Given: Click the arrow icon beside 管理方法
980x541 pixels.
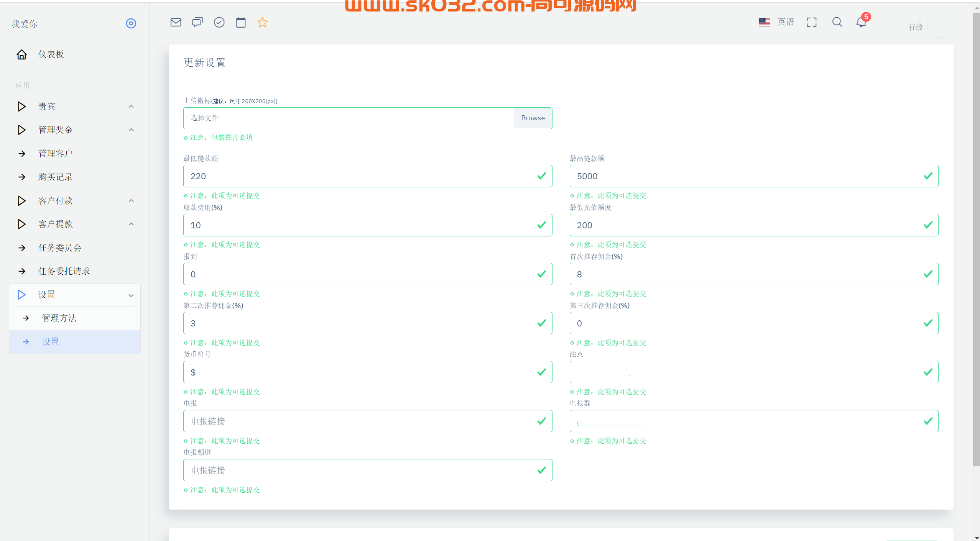Looking at the screenshot, I should pyautogui.click(x=26, y=318).
